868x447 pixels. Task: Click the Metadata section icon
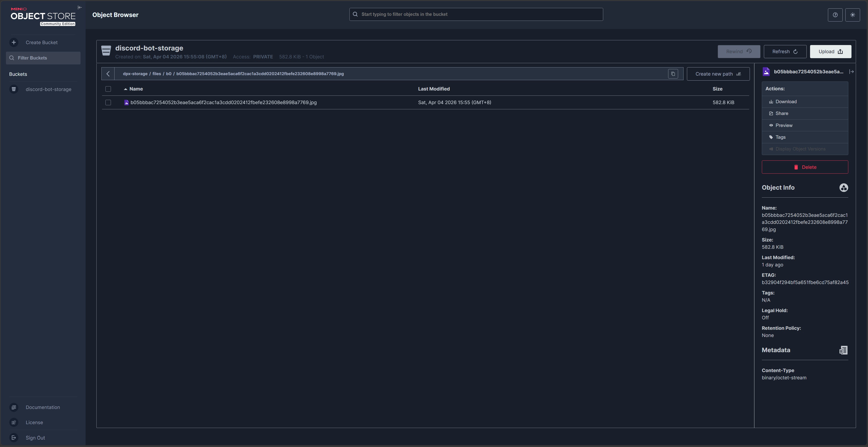[843, 350]
